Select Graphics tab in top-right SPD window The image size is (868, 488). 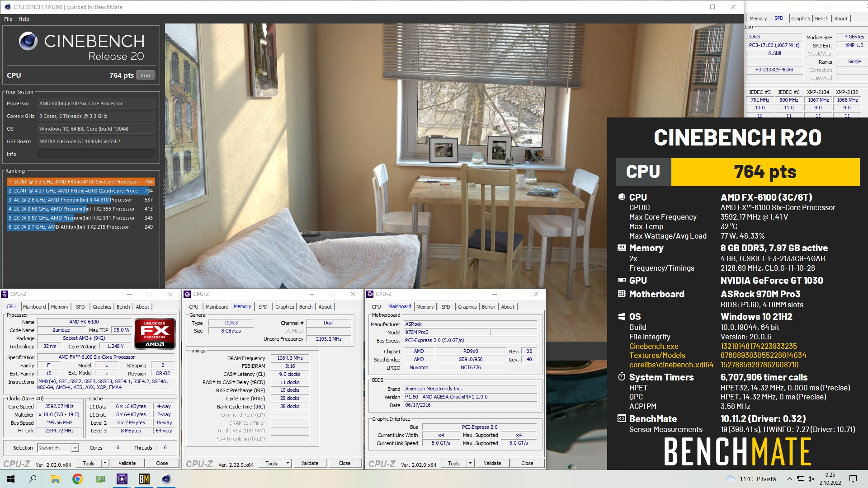[800, 19]
